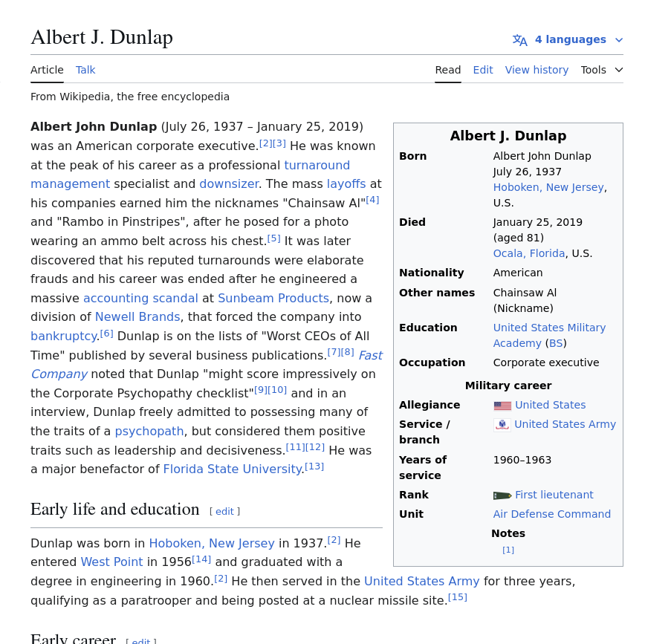645x644 pixels.
Task: Select the Read tab
Action: click(448, 70)
